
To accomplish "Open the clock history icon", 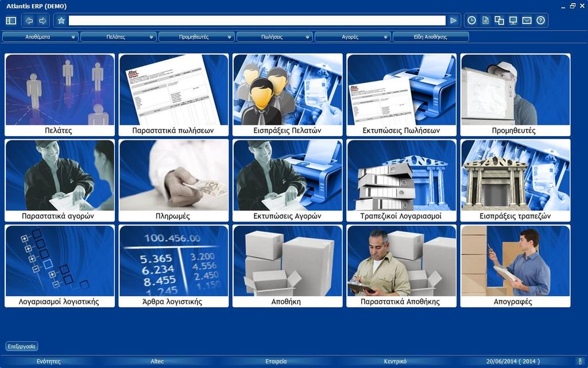I will coord(472,21).
